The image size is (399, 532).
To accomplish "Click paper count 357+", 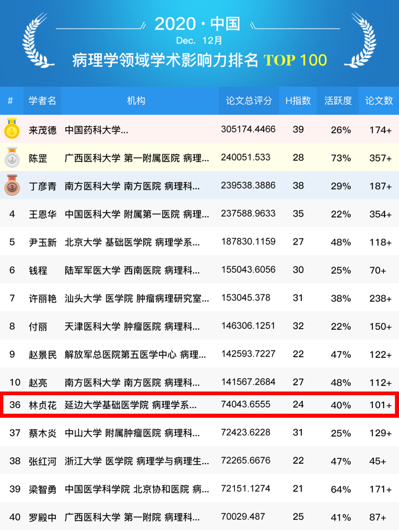I will [x=381, y=158].
